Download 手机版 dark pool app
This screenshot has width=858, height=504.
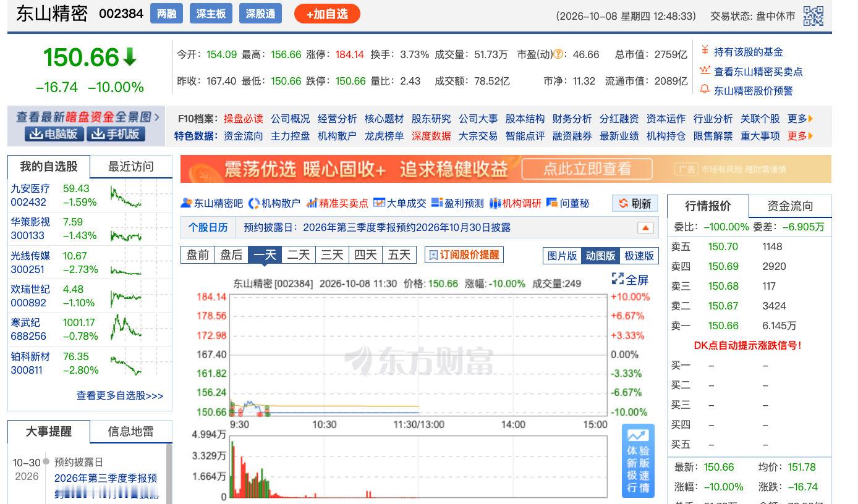tap(116, 133)
